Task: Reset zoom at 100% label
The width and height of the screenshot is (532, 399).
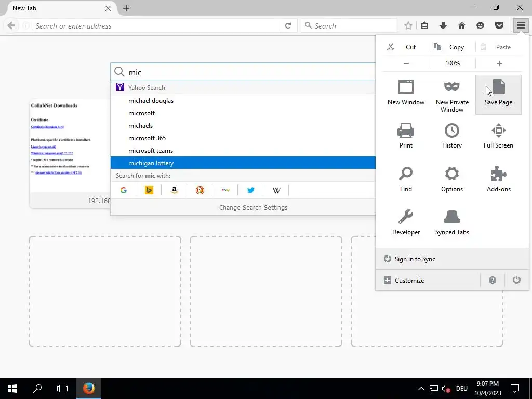Action: pos(453,63)
